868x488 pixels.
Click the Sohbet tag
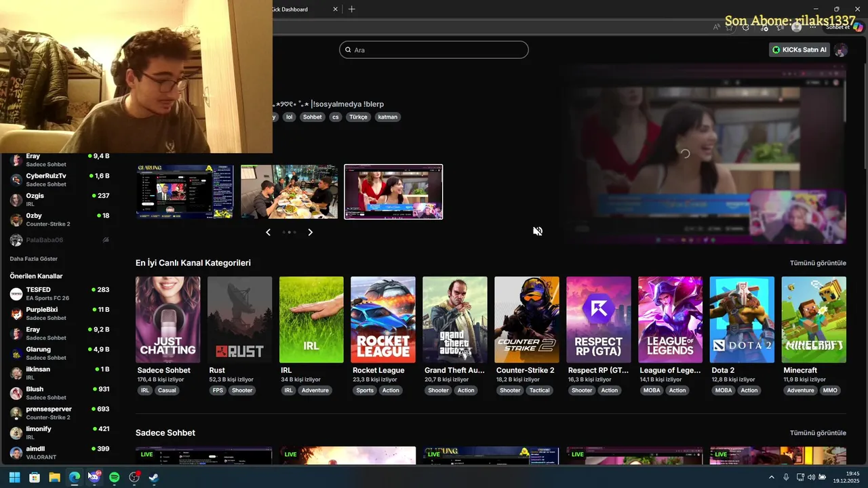click(313, 117)
